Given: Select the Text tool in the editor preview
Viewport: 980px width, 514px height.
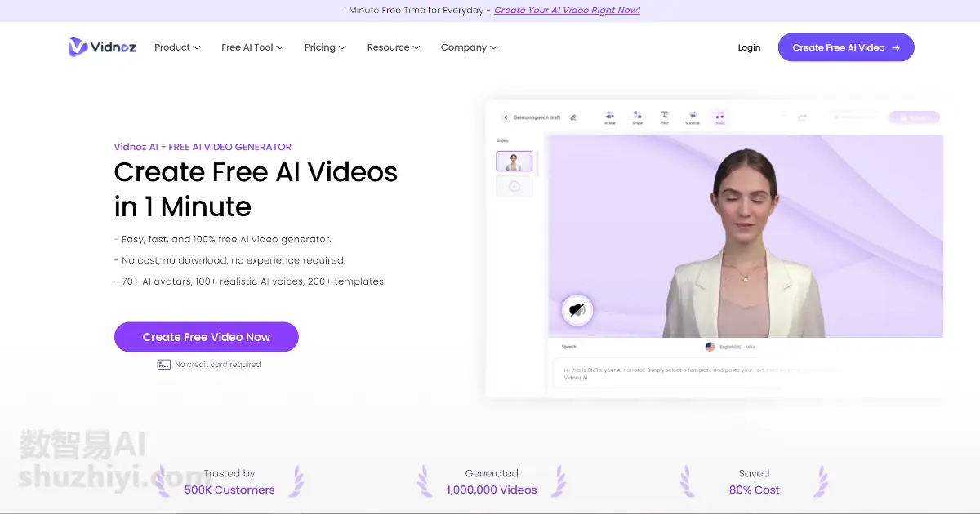Looking at the screenshot, I should pos(665,117).
